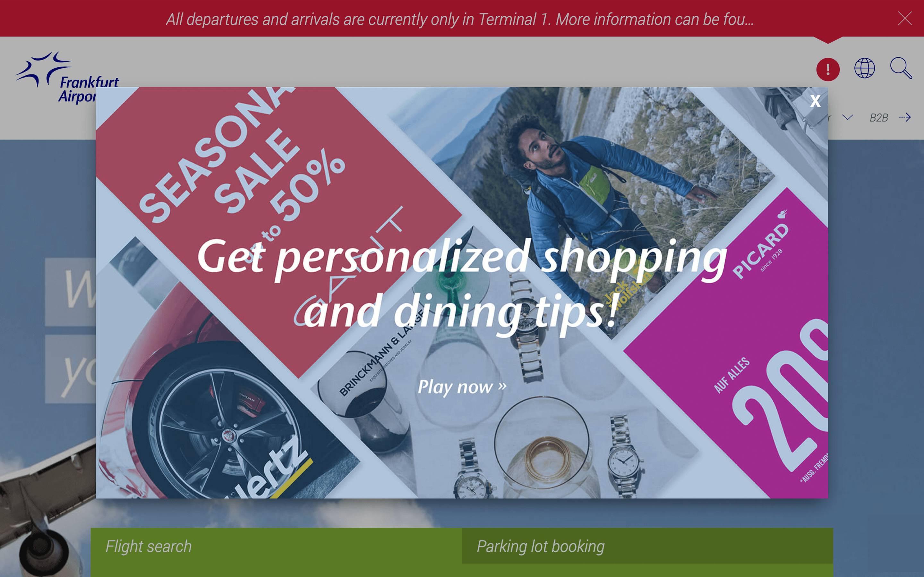The image size is (924, 577).
Task: Close the shopping tips popup
Action: [x=815, y=101]
